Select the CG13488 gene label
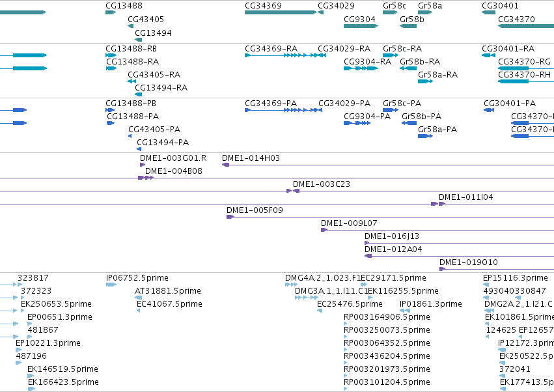 [124, 6]
